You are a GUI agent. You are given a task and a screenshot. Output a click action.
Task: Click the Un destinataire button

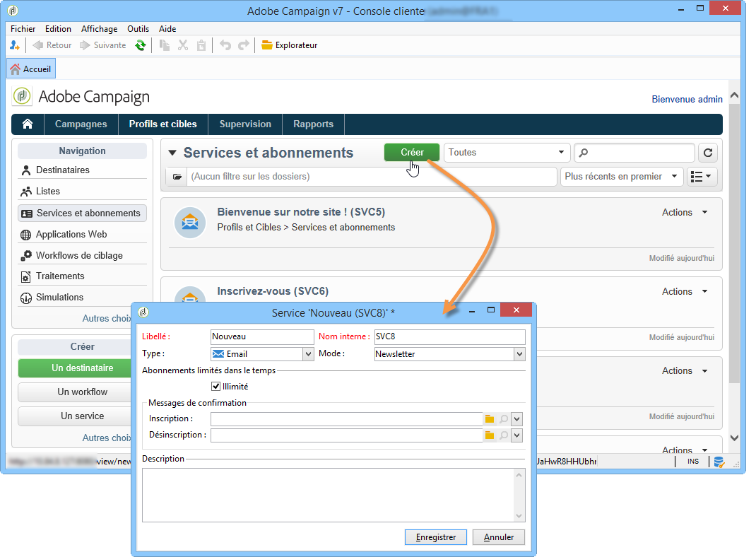coord(75,368)
